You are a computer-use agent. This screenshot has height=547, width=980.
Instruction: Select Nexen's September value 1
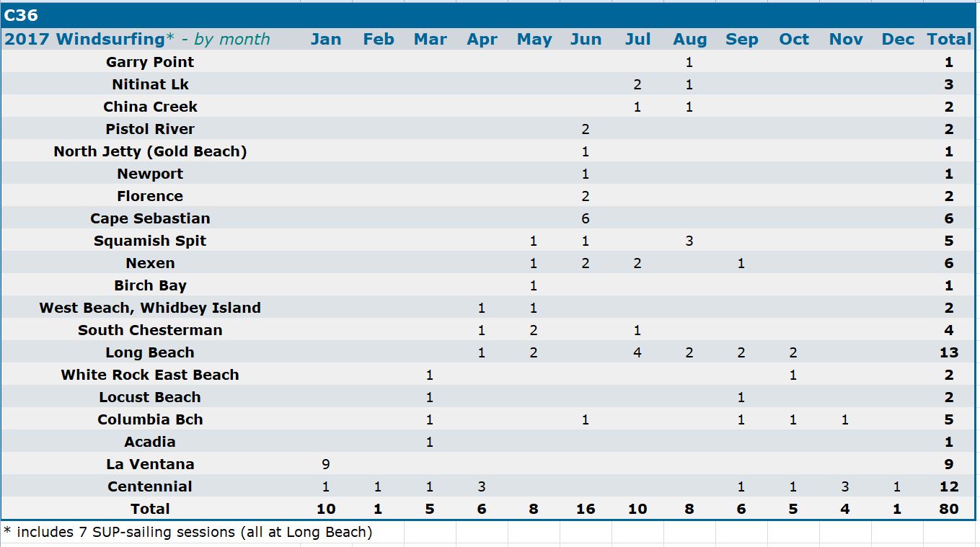tap(741, 263)
